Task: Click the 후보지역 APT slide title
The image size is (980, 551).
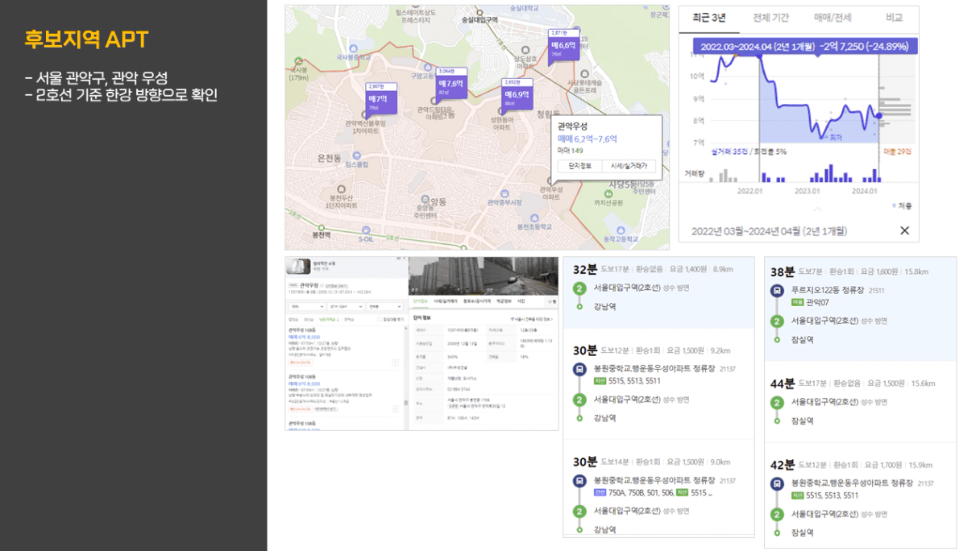Action: pos(86,39)
